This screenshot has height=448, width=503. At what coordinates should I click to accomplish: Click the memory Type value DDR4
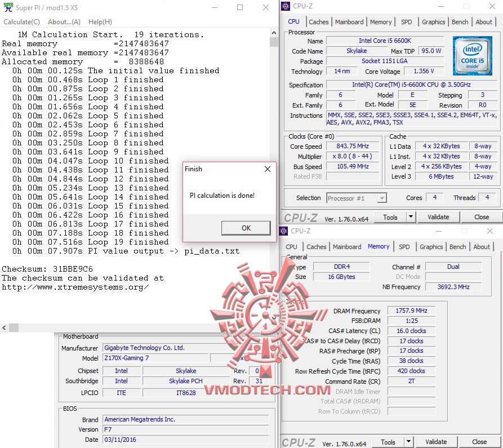(342, 267)
